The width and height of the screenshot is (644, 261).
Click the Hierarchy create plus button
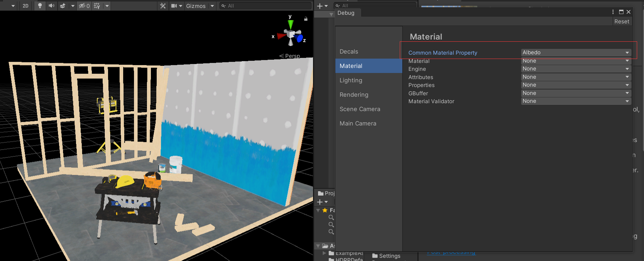320,6
